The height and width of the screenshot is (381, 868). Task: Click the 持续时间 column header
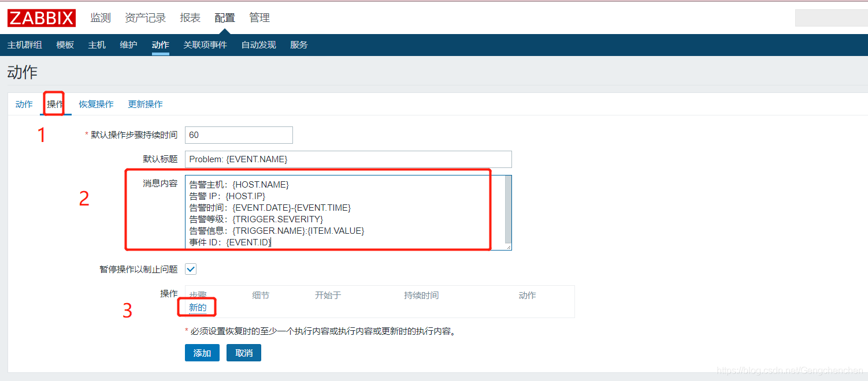[x=421, y=295]
